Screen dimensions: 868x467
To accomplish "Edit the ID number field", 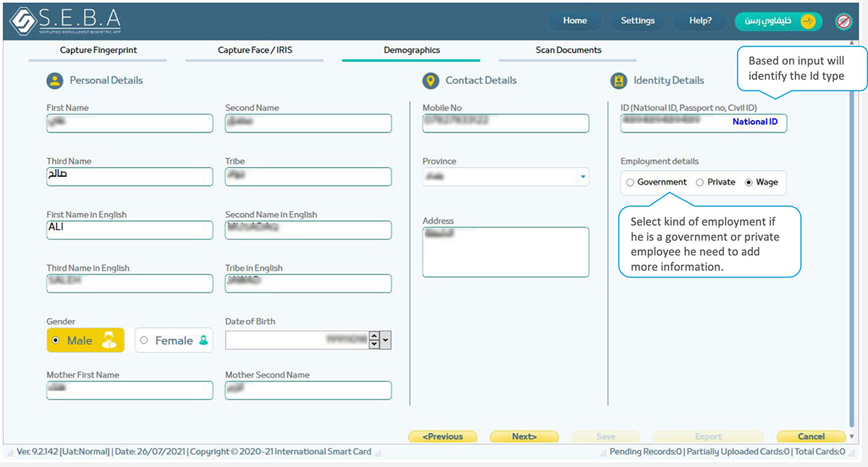I will [x=704, y=123].
